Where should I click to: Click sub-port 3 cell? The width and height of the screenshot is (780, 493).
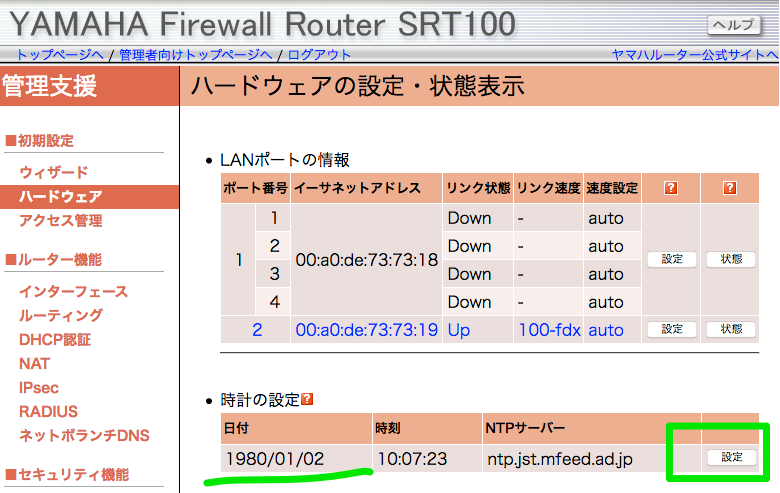coord(274,274)
